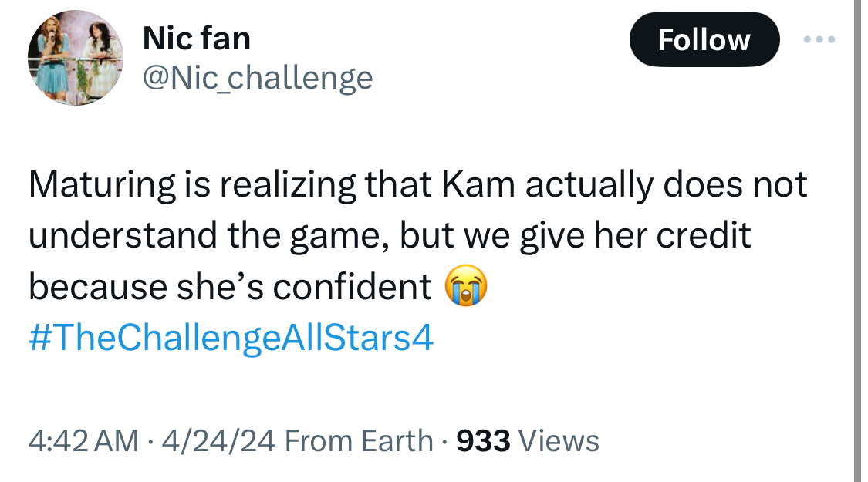
Task: Visit the @Nic_challenge handle link
Action: 258,78
